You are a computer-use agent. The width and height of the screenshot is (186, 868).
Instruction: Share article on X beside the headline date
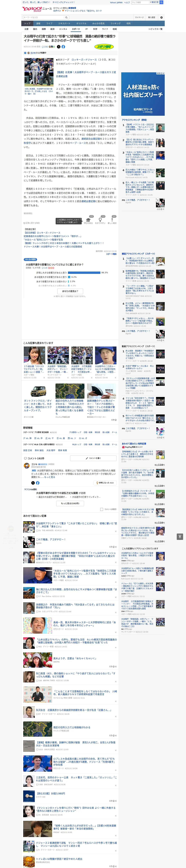pos(59,47)
